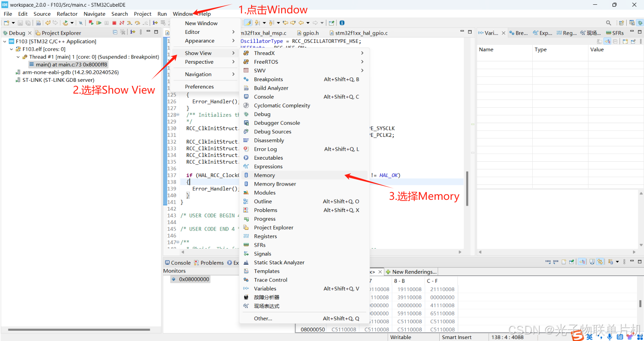The height and width of the screenshot is (341, 644).
Task: Switch to the SFRs view tab
Action: click(615, 33)
